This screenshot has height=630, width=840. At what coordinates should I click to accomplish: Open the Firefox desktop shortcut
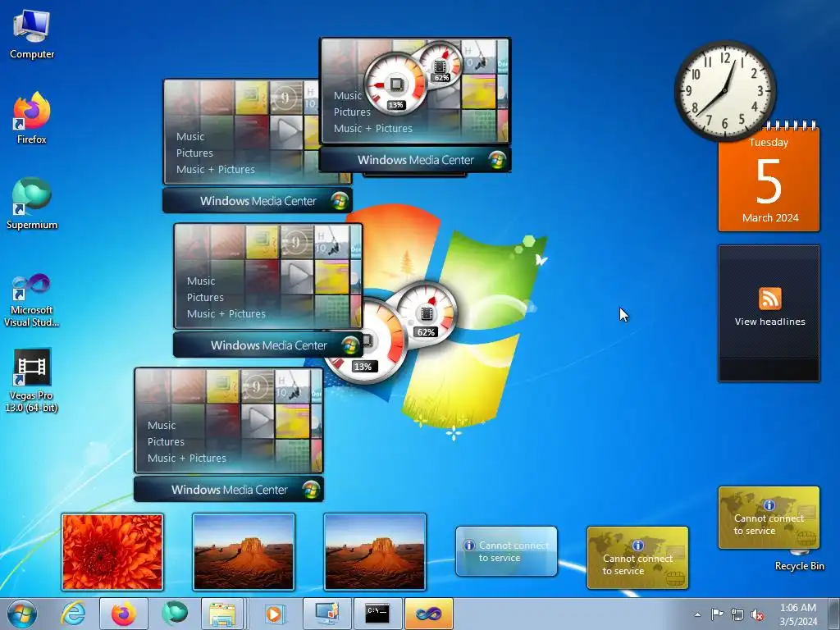[x=32, y=118]
